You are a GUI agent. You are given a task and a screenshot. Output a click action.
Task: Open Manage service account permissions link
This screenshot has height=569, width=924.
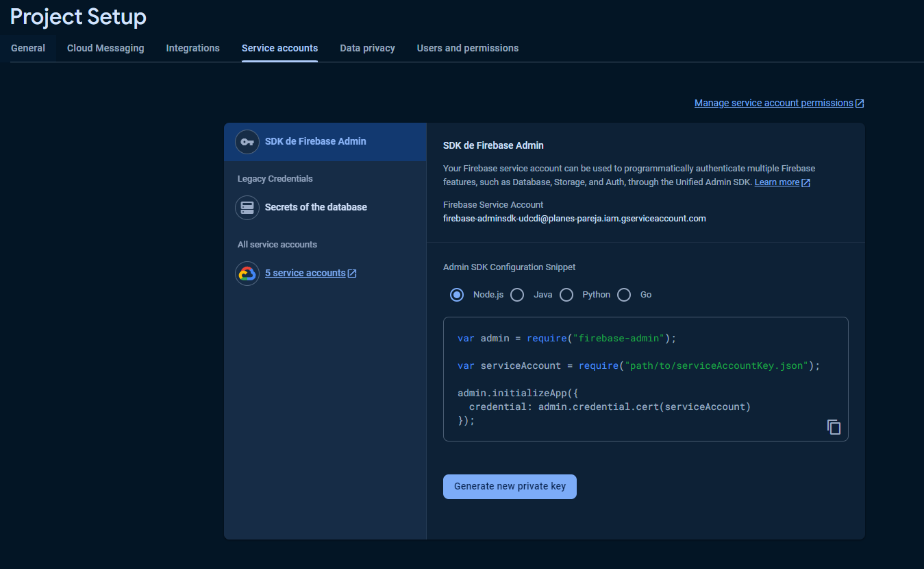pos(774,103)
